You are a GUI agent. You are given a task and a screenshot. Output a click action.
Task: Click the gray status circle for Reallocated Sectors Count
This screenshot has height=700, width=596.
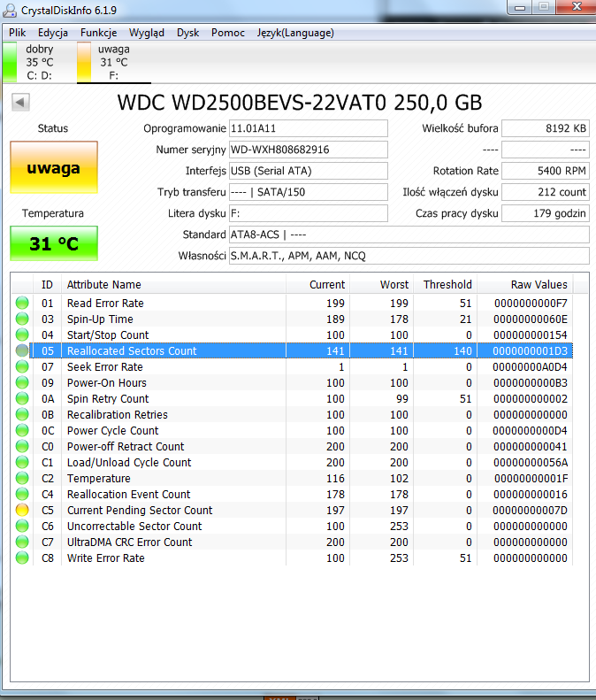[22, 351]
